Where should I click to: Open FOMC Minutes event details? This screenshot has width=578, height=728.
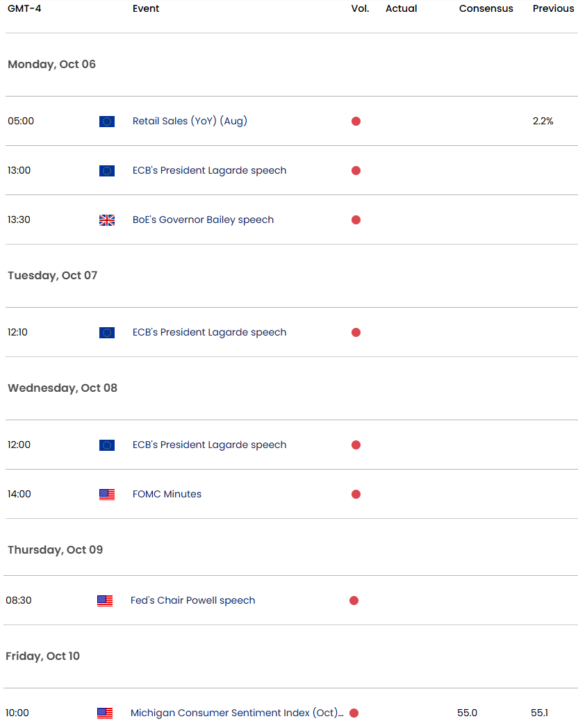(167, 494)
